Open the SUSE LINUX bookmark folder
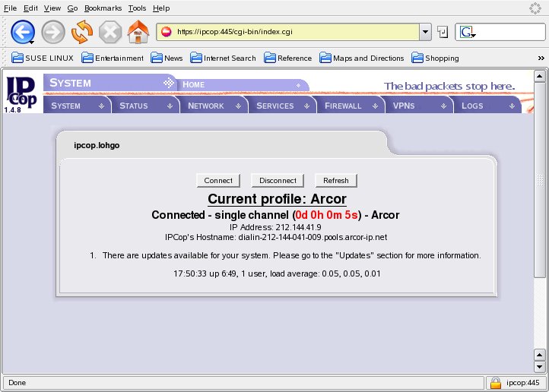 (x=43, y=58)
